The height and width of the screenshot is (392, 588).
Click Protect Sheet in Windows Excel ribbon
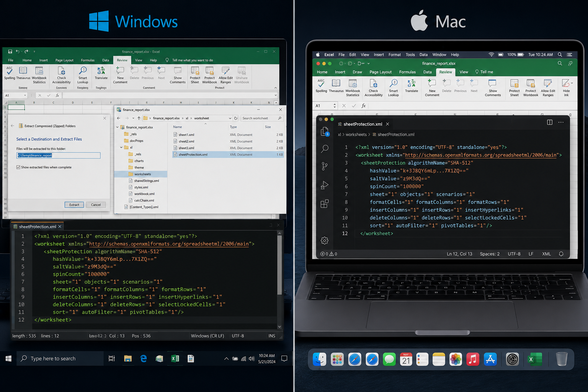tap(195, 75)
